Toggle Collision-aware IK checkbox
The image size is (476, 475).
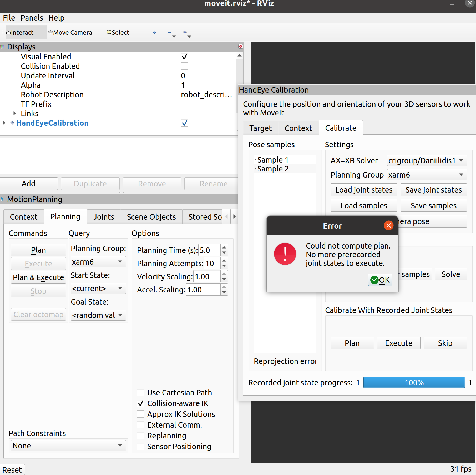coord(141,403)
